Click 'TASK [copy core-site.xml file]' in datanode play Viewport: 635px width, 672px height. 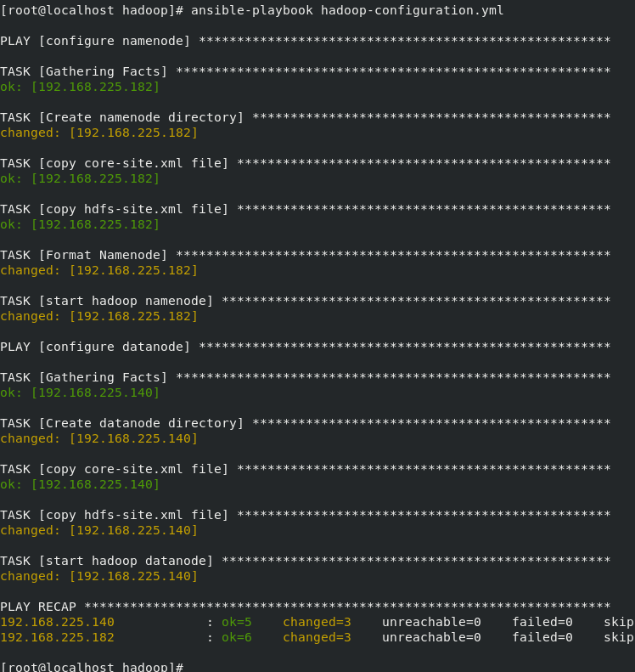[114, 469]
